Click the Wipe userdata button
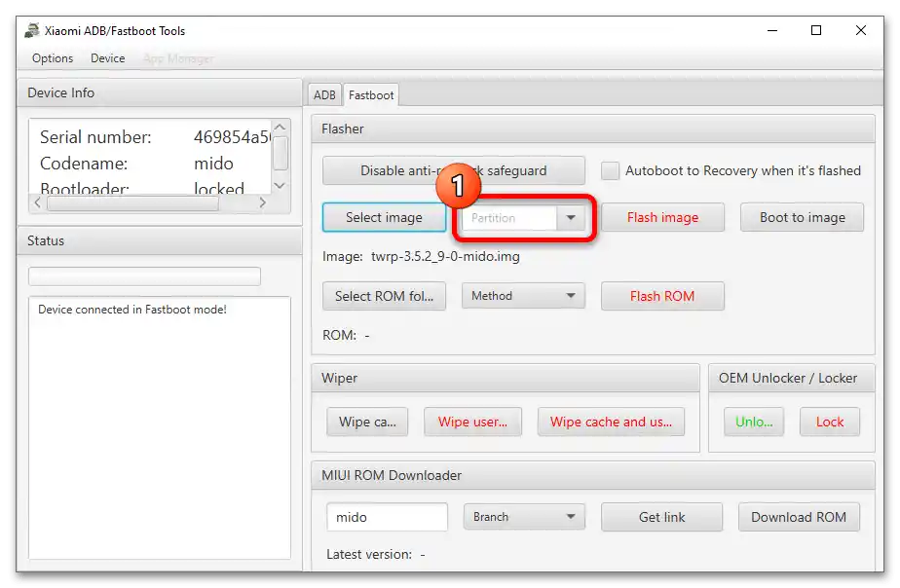Viewport: 900px width, 588px height. (473, 422)
